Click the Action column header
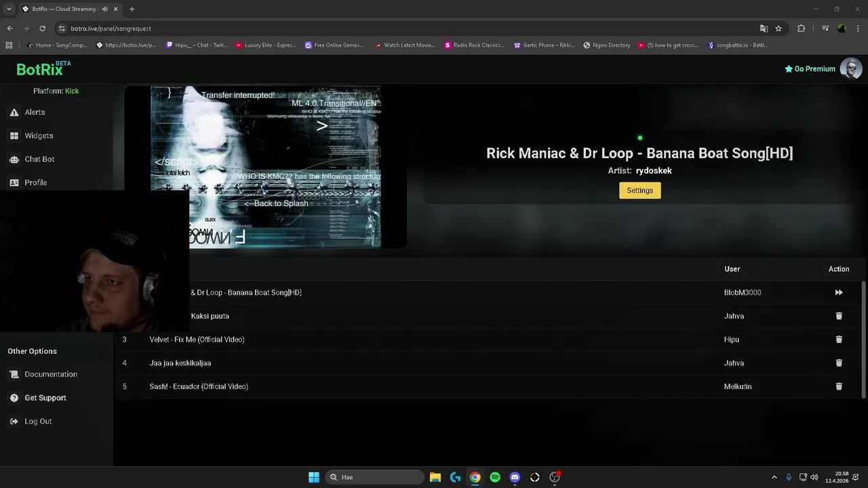868x488 pixels. 839,269
